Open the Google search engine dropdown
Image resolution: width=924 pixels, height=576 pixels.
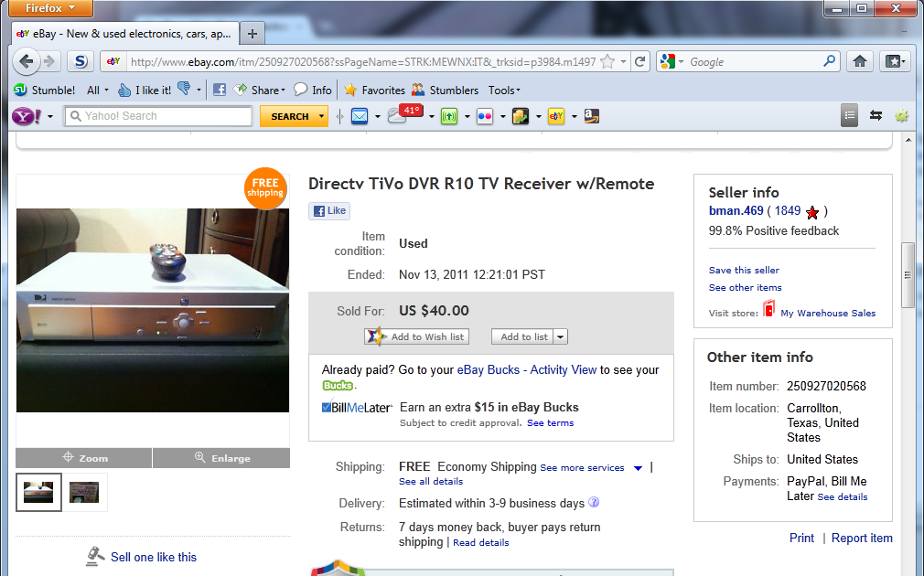click(x=675, y=61)
